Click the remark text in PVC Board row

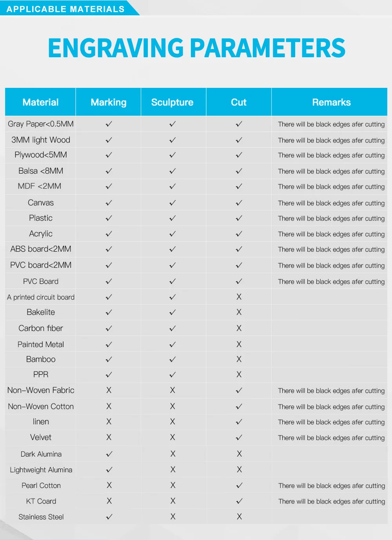pyautogui.click(x=331, y=282)
